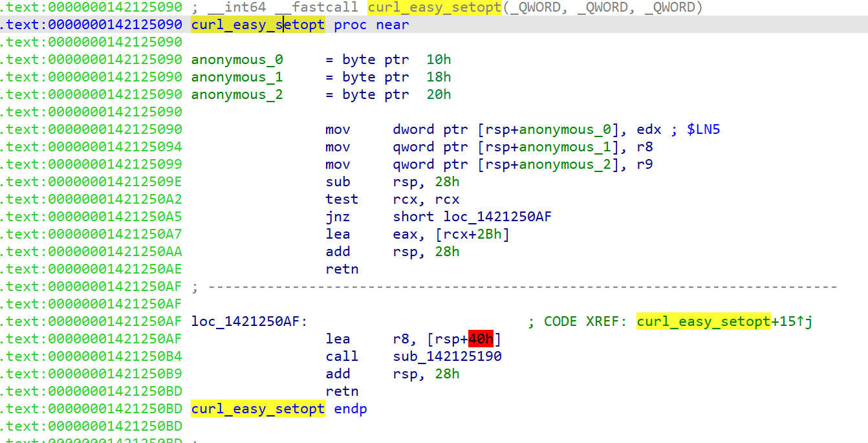Viewport: 868px width, 443px height.
Task: Click address .text:00000001421250A7
Action: pyautogui.click(x=91, y=234)
